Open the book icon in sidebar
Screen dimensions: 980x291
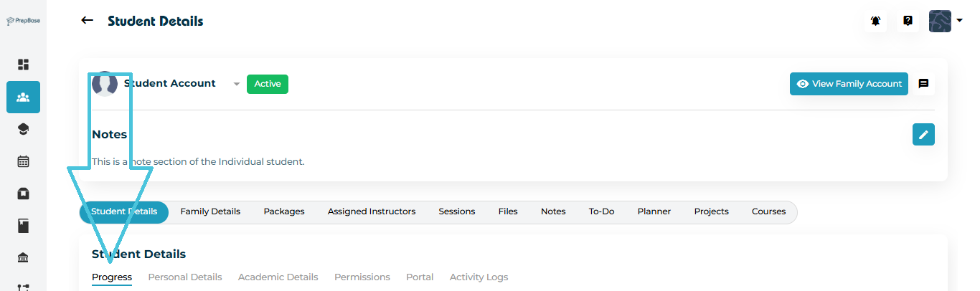[23, 226]
